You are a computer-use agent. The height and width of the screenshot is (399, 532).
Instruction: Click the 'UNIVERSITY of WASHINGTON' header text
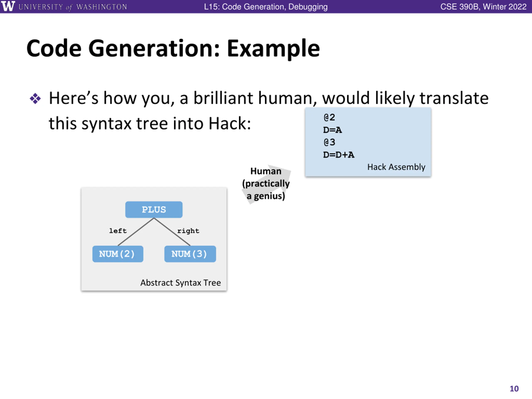(73, 7)
